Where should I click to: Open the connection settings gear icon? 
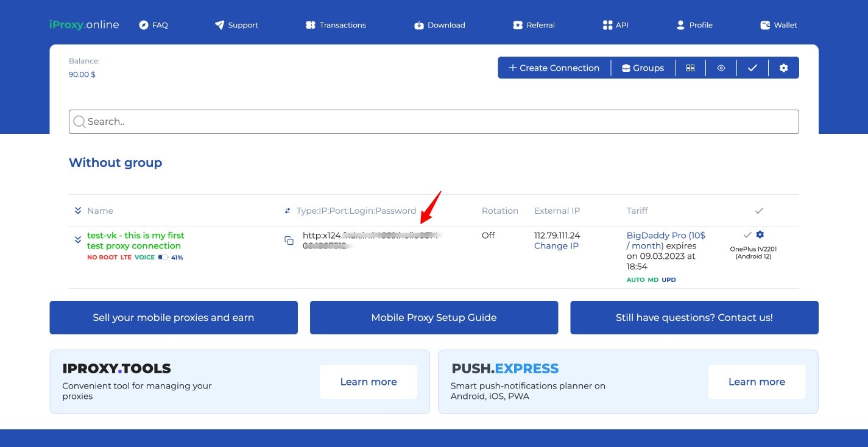point(760,235)
